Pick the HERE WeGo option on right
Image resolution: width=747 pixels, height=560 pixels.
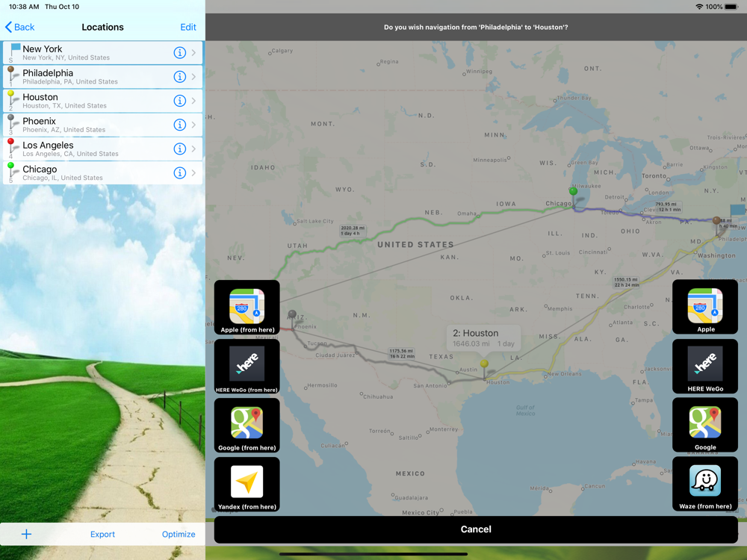(705, 366)
